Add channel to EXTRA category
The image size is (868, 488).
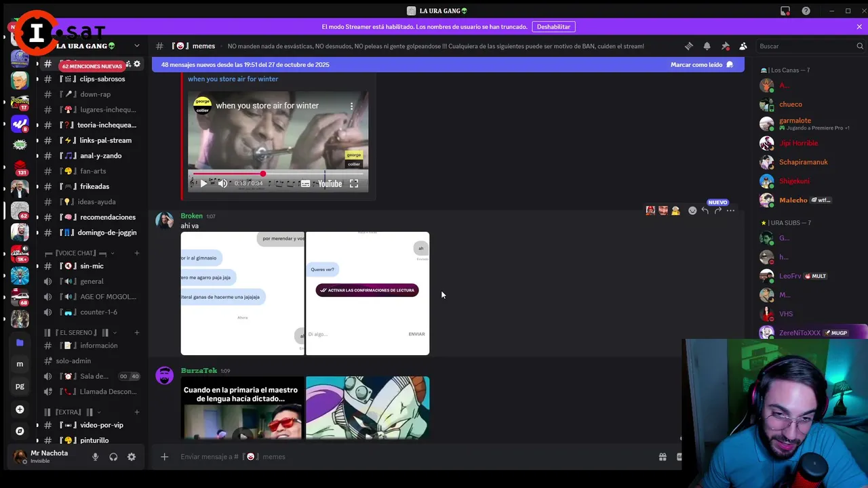point(137,412)
